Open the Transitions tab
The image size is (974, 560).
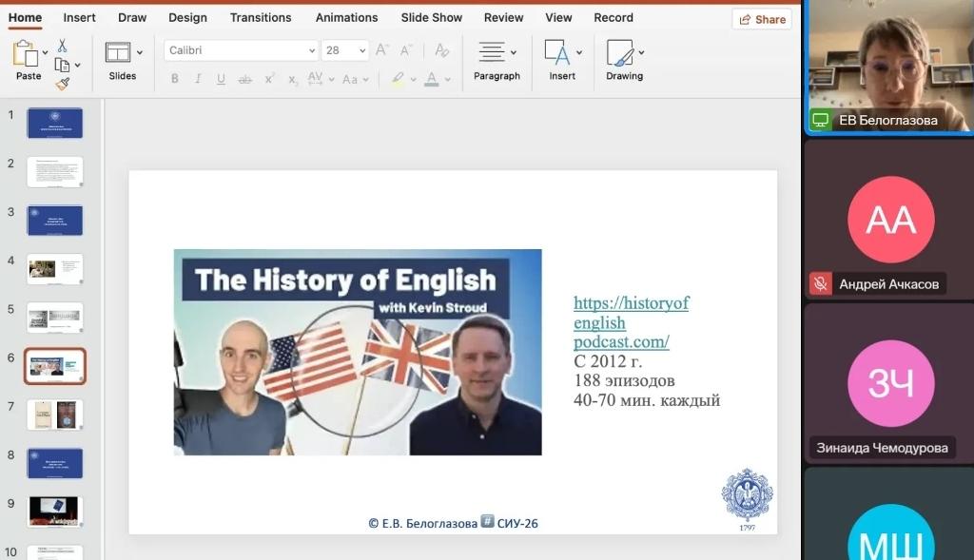coord(261,17)
